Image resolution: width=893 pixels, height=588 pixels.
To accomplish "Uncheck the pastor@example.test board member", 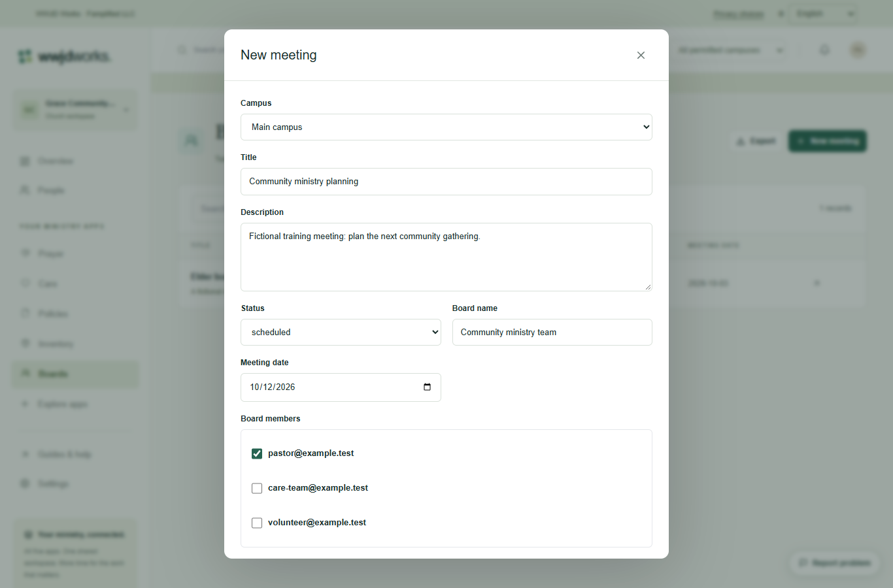I will tap(257, 453).
